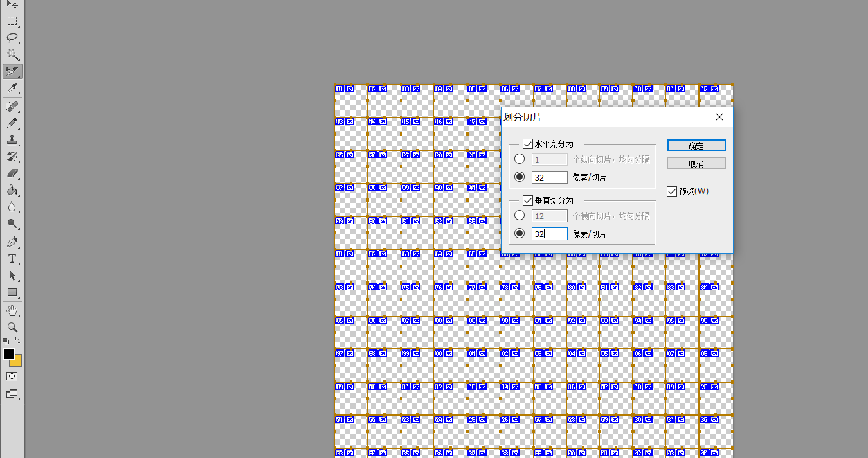Select the Blur droplet tool
The image size is (868, 458).
pos(12,207)
